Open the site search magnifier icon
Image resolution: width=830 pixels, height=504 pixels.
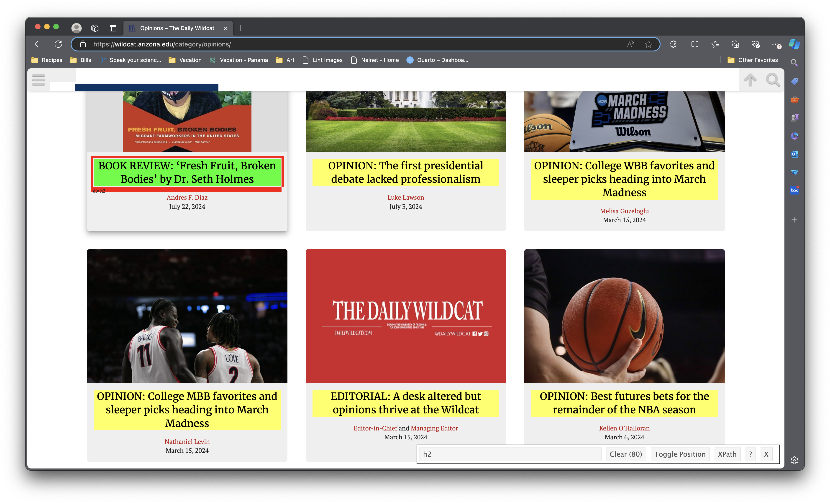[x=773, y=80]
